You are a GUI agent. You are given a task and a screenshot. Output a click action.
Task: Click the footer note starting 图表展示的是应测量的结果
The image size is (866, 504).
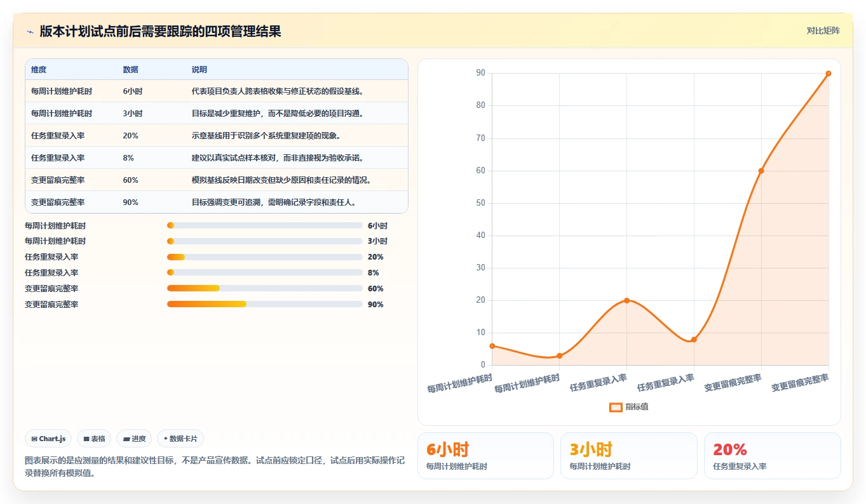pos(215,467)
